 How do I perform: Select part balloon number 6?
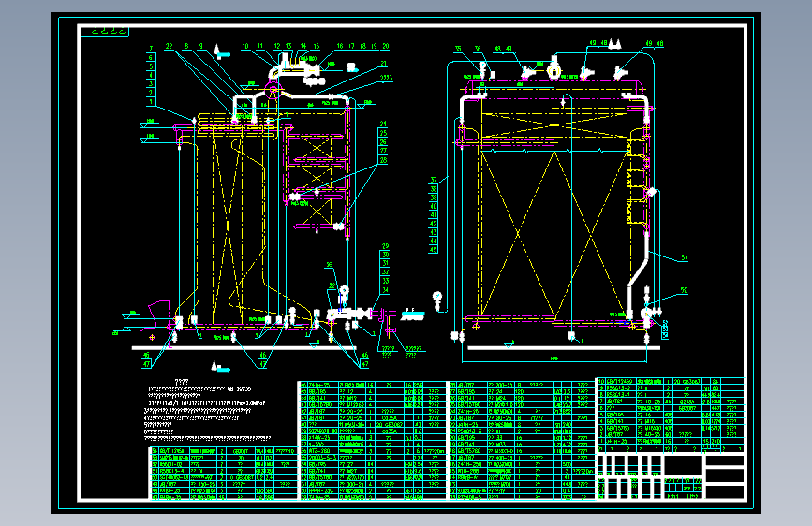click(151, 57)
